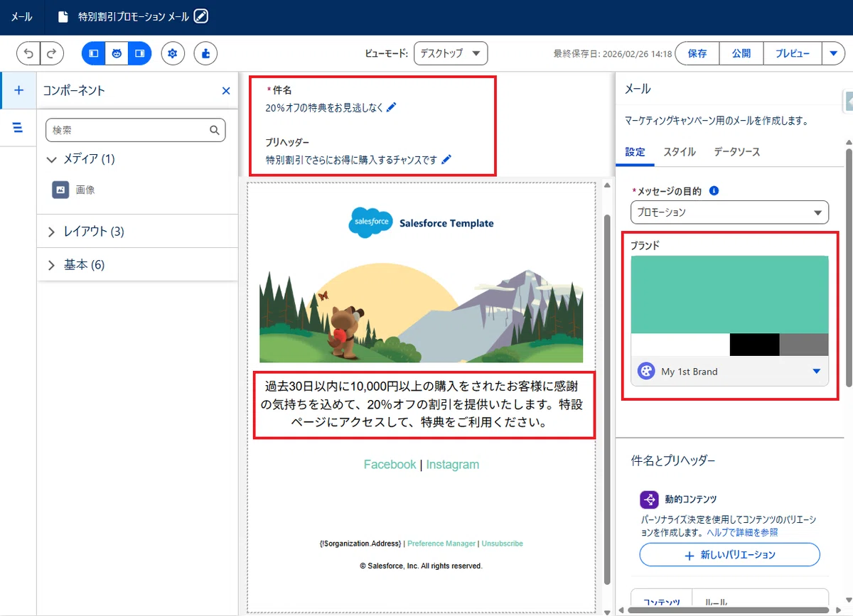This screenshot has width=853, height=616.
Task: Click the 件名とプリヘッダー section heading
Action: click(673, 460)
